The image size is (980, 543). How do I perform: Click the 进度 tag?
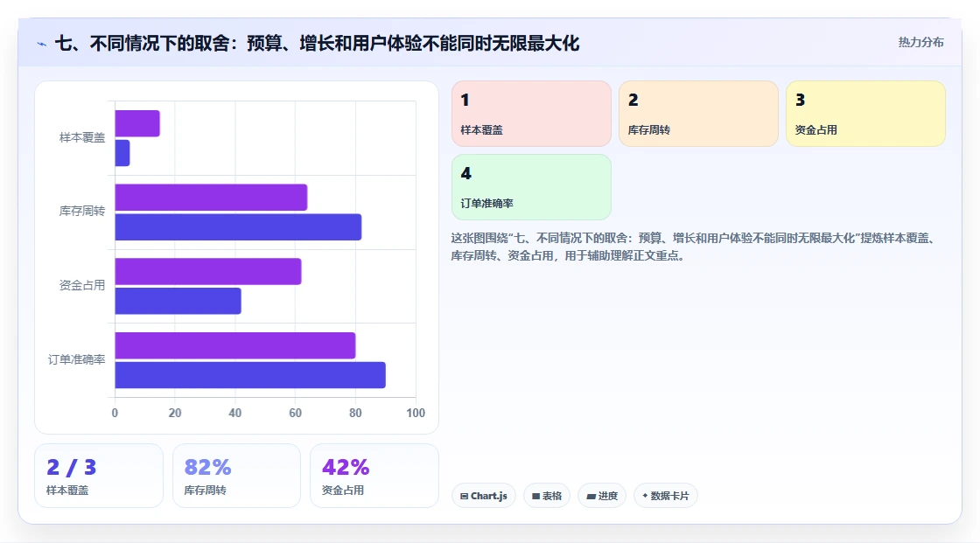click(x=602, y=496)
